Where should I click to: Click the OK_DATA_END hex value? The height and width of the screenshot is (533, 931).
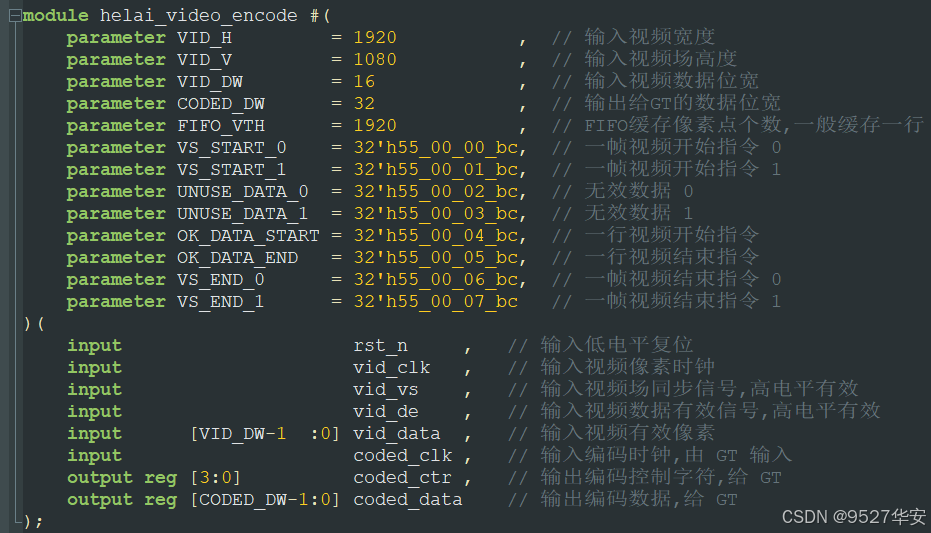[x=435, y=258]
